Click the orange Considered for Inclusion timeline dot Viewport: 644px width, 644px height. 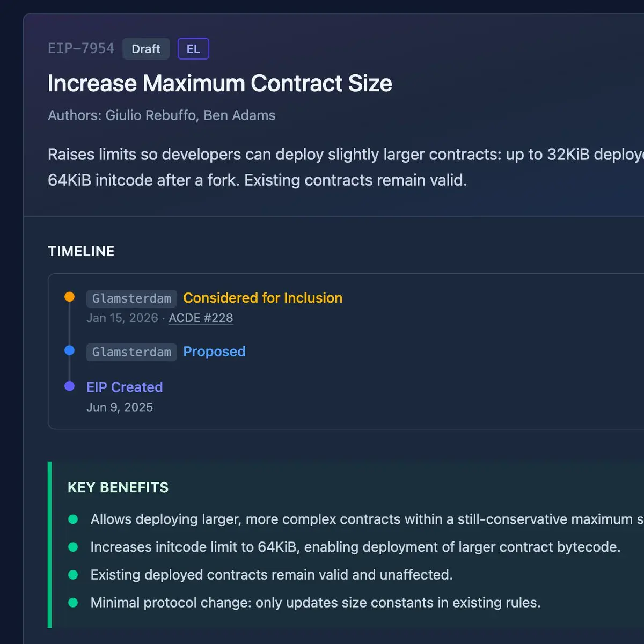tap(69, 297)
